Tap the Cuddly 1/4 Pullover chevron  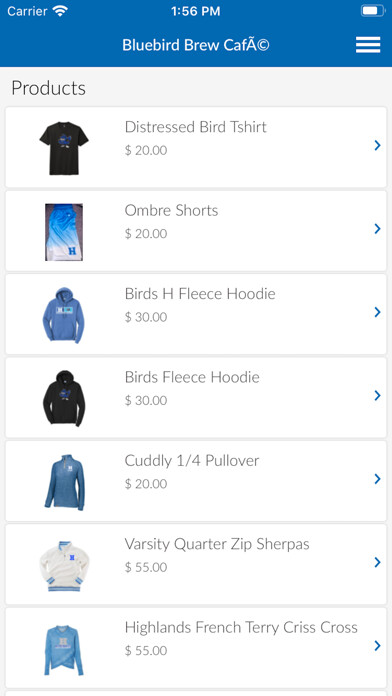pyautogui.click(x=377, y=479)
